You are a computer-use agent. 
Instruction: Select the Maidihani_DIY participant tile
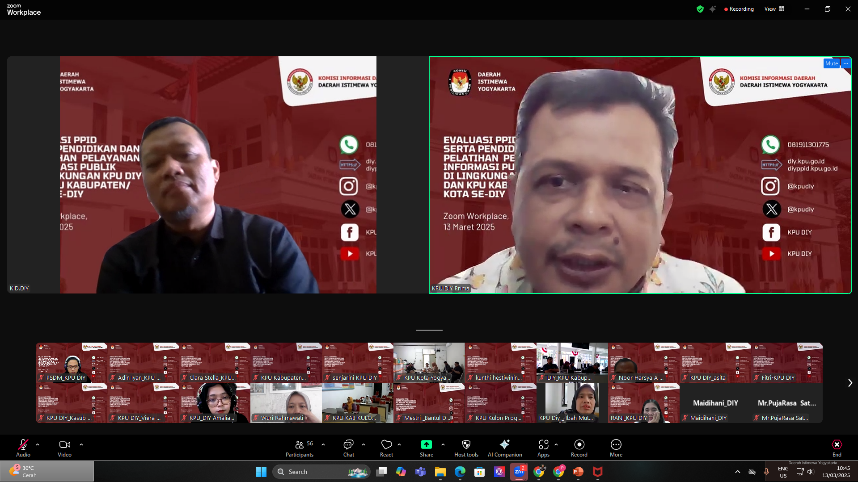click(715, 403)
